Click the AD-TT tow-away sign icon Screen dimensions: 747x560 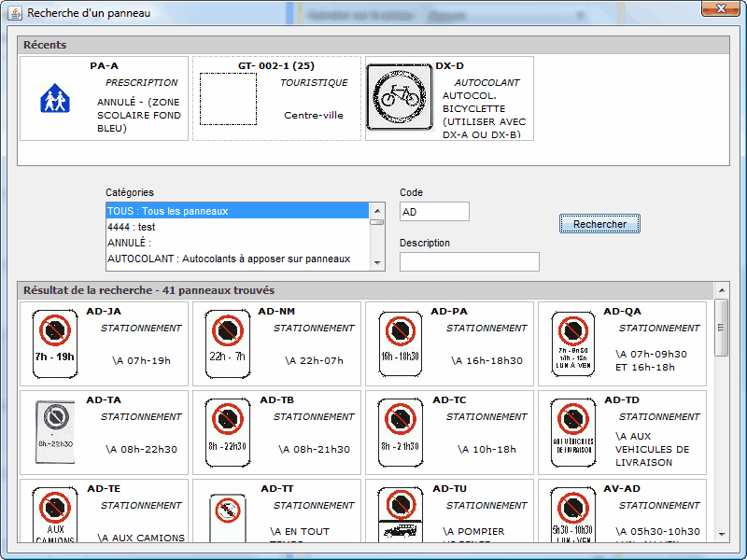click(228, 517)
